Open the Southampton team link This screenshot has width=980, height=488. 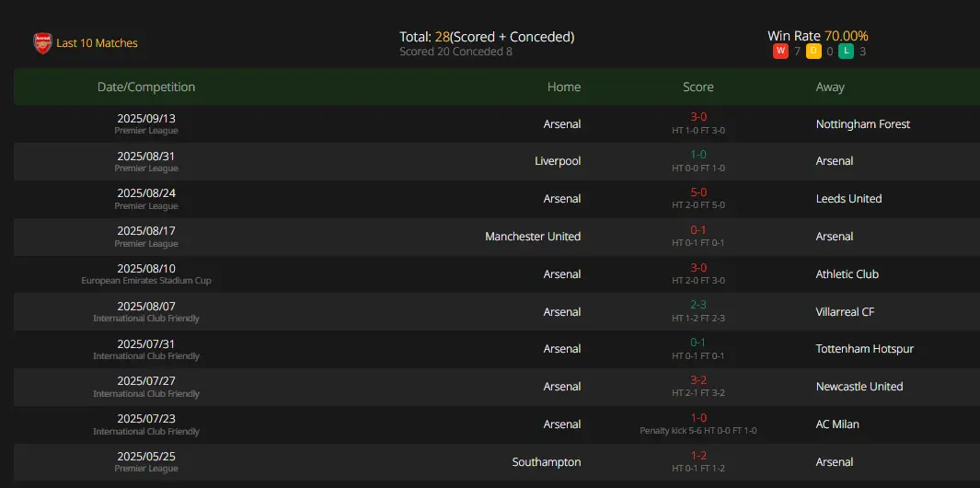[547, 461]
